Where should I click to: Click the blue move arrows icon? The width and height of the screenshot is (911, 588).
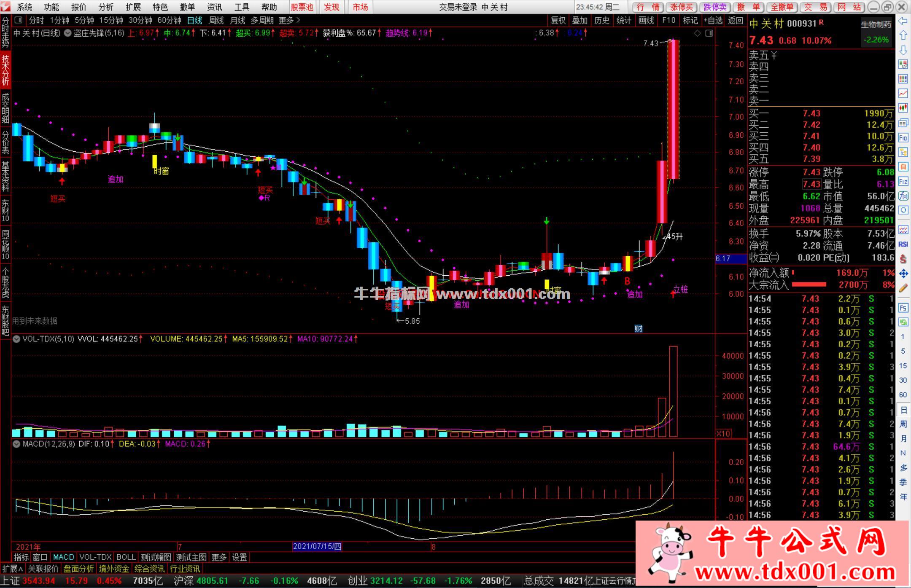tap(903, 274)
